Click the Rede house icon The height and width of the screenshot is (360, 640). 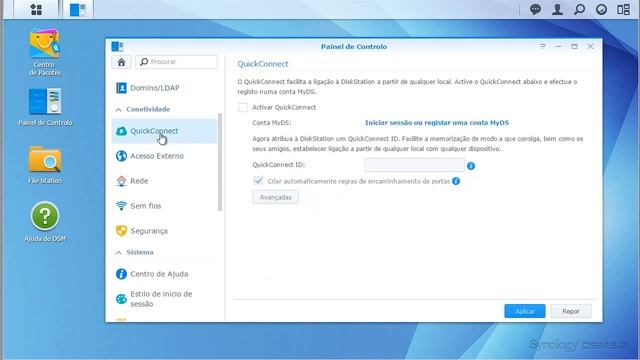click(121, 181)
